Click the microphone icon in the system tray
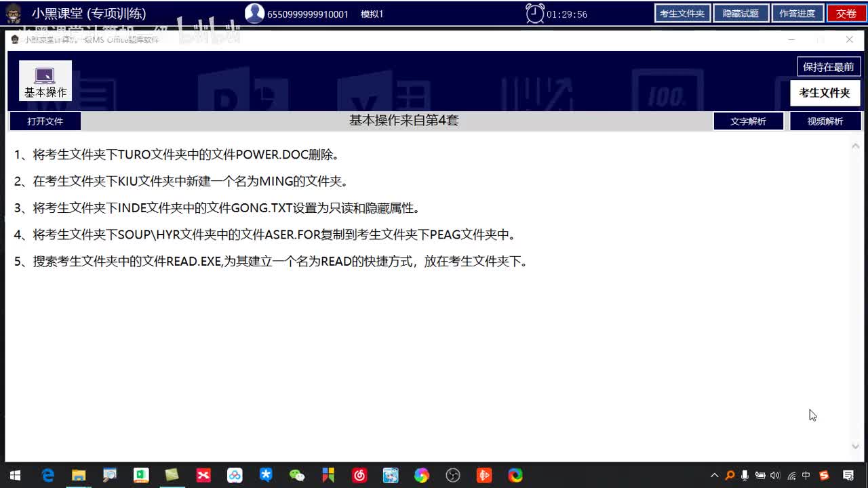Screen dimensions: 868x488 coord(745,476)
